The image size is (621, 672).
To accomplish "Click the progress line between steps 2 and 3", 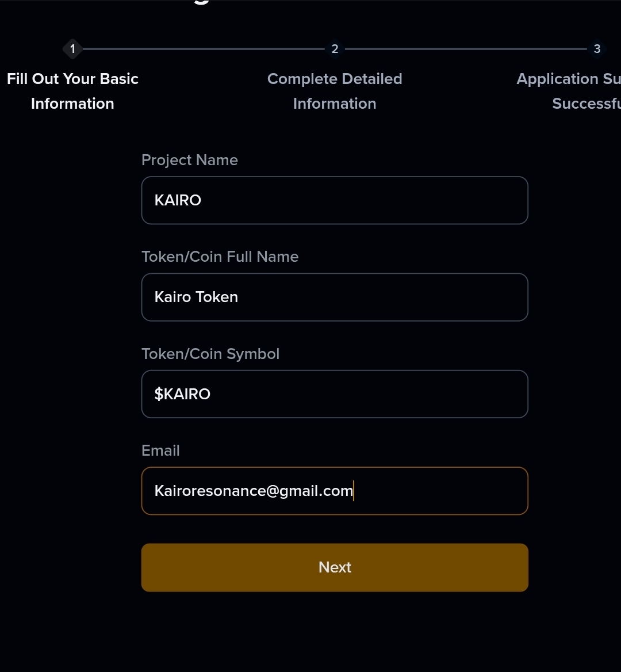I will (x=466, y=49).
